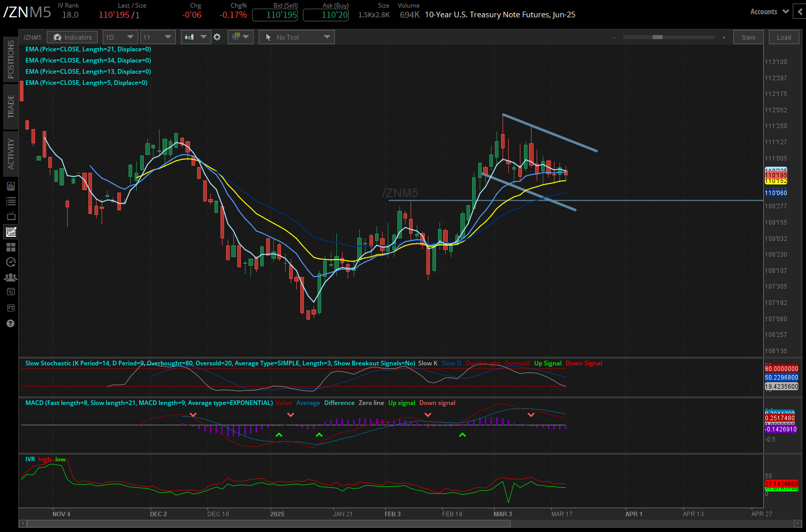Select the EMA Length=21 study label
This screenshot has width=806, height=532.
coord(88,49)
